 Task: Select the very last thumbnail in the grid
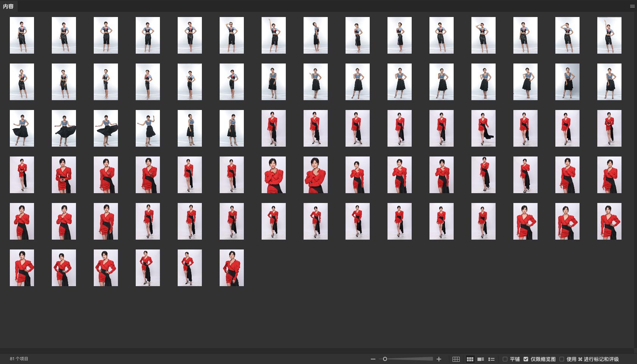click(x=231, y=268)
